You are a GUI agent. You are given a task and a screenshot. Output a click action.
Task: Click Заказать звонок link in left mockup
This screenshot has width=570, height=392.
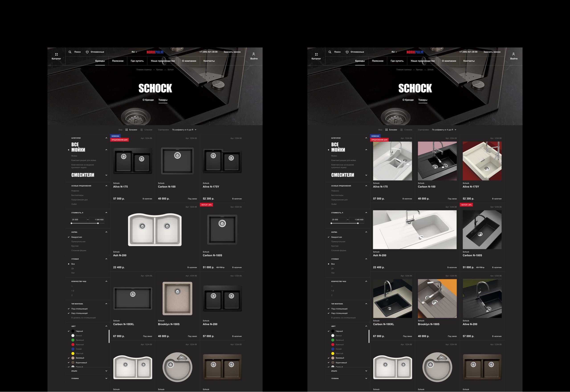point(232,52)
